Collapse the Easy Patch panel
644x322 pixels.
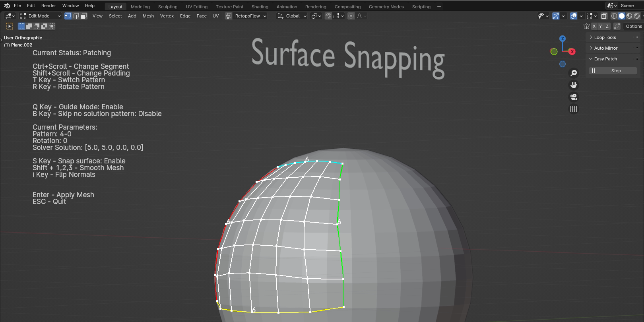click(x=605, y=59)
